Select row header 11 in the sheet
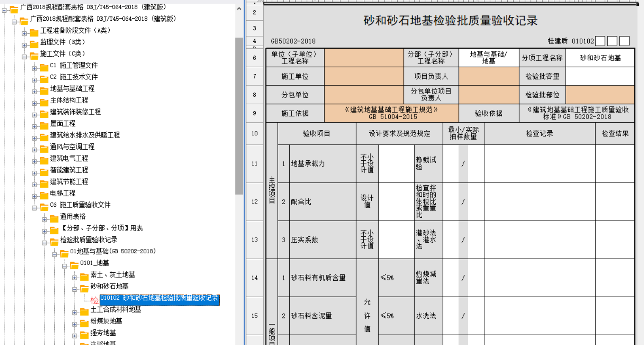 [254, 164]
